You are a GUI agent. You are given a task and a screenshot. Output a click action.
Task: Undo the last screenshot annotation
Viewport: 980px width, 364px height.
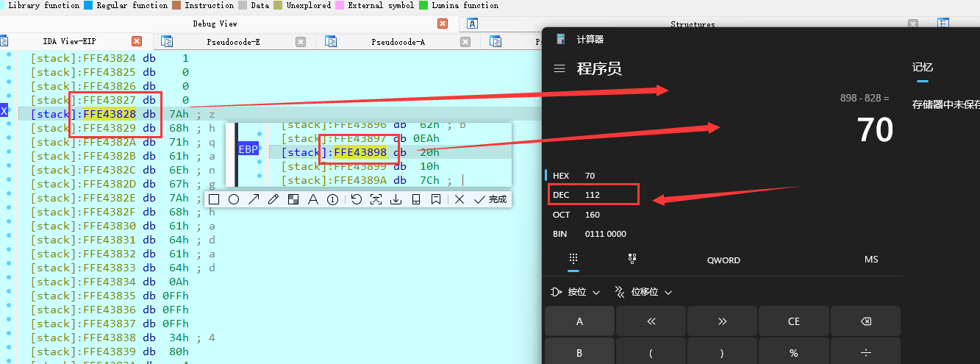pyautogui.click(x=357, y=199)
